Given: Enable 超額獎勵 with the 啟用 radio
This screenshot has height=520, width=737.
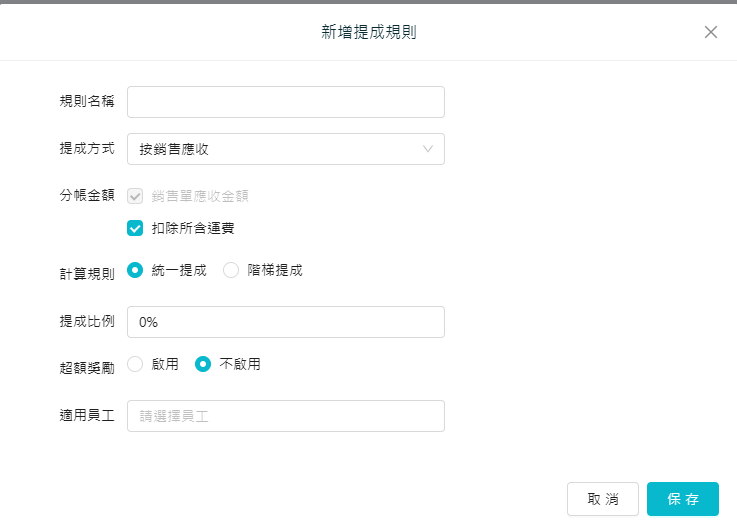Looking at the screenshot, I should (136, 364).
